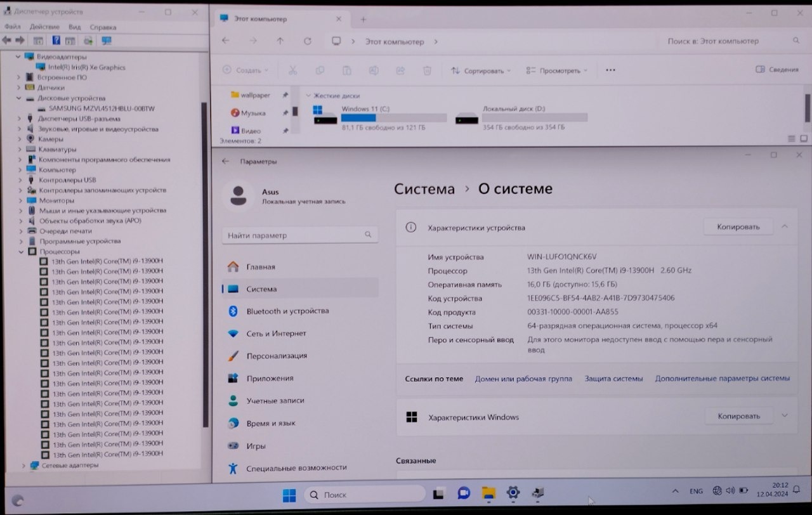Open the Защита системы link

tap(613, 379)
